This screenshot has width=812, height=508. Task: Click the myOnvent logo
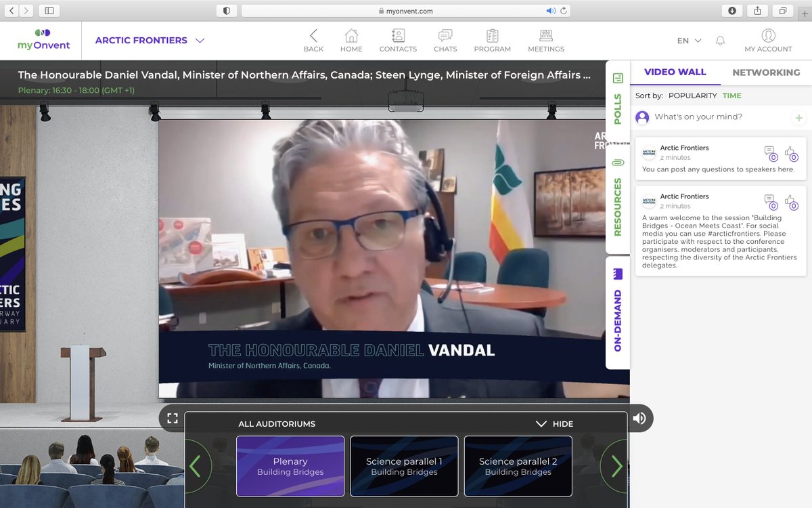pyautogui.click(x=43, y=41)
